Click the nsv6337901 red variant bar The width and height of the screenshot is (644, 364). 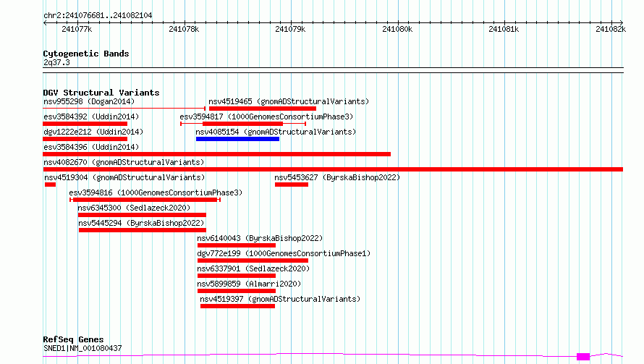point(237,276)
